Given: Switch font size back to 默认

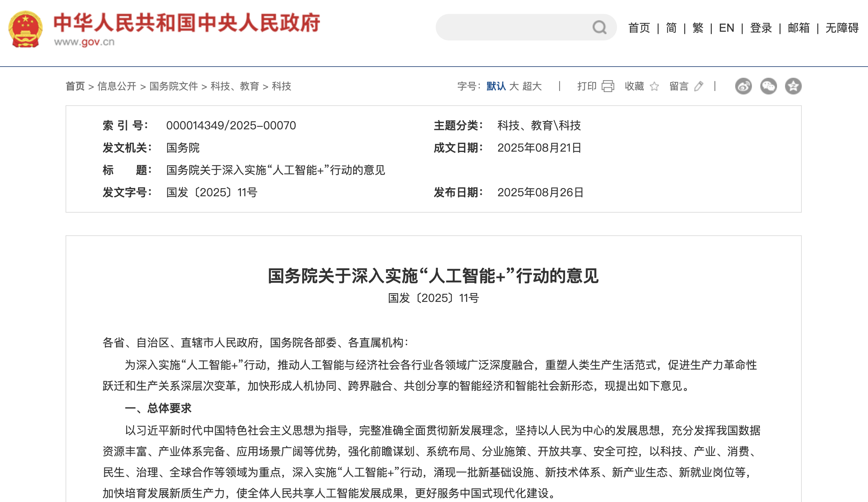Looking at the screenshot, I should click(496, 86).
